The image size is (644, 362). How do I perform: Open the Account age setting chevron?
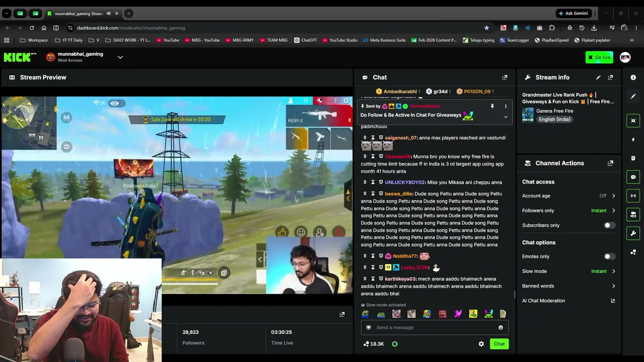pyautogui.click(x=613, y=196)
